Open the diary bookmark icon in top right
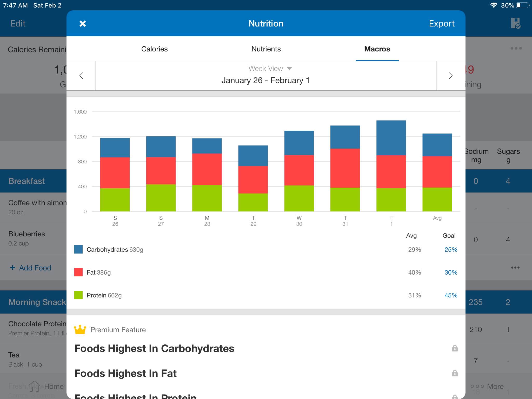This screenshot has height=399, width=532. tap(516, 23)
